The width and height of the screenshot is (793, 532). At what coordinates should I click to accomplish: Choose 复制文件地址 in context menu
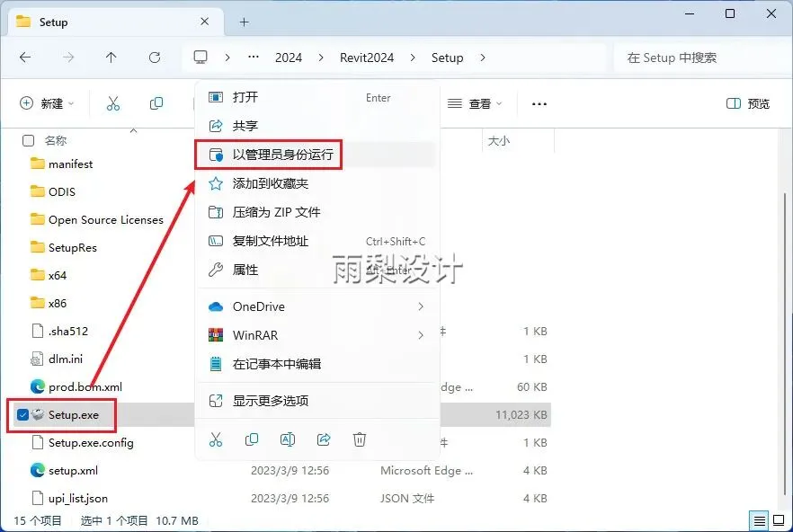(317, 241)
